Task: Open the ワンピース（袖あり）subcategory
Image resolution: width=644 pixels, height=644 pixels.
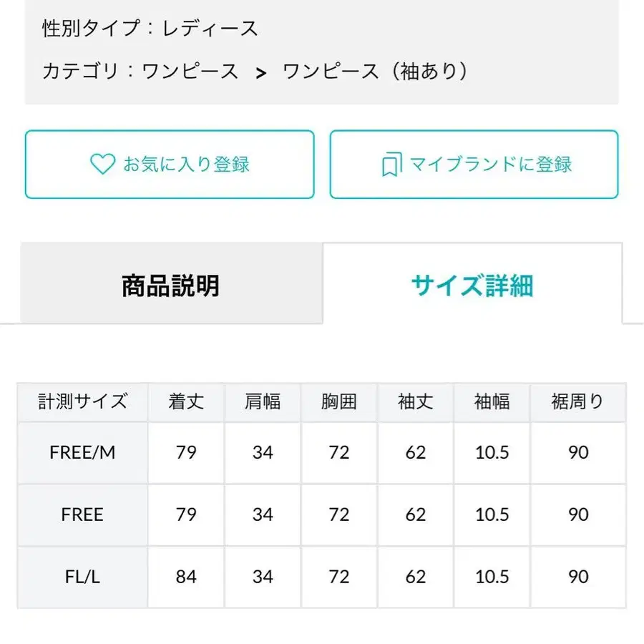Action: tap(376, 71)
